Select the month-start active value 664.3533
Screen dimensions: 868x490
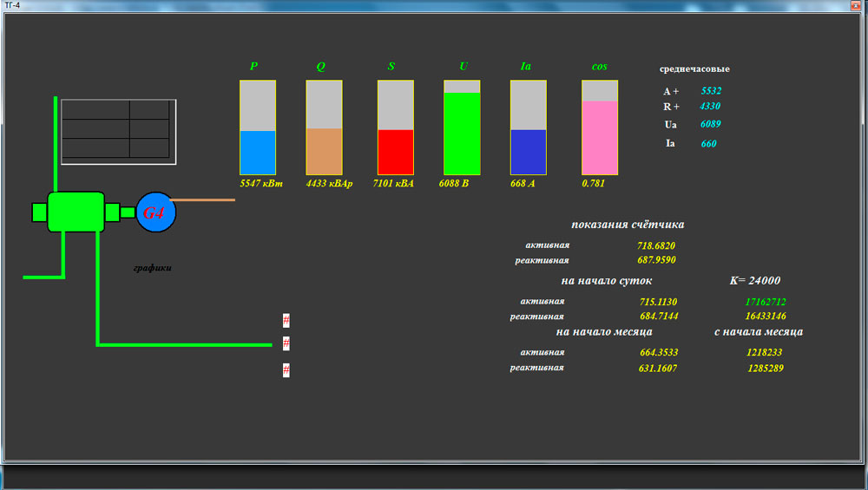[658, 353]
